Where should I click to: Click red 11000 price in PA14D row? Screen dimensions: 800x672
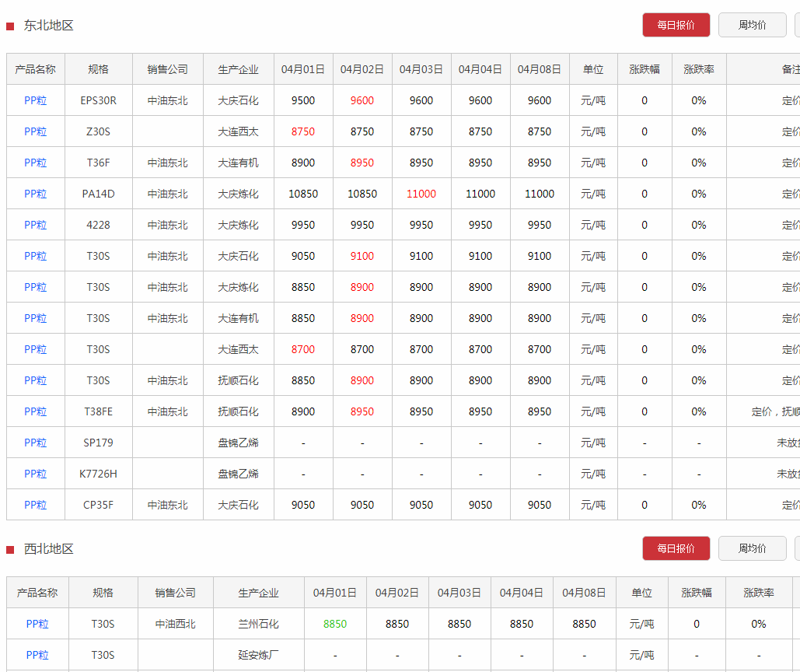coord(421,194)
